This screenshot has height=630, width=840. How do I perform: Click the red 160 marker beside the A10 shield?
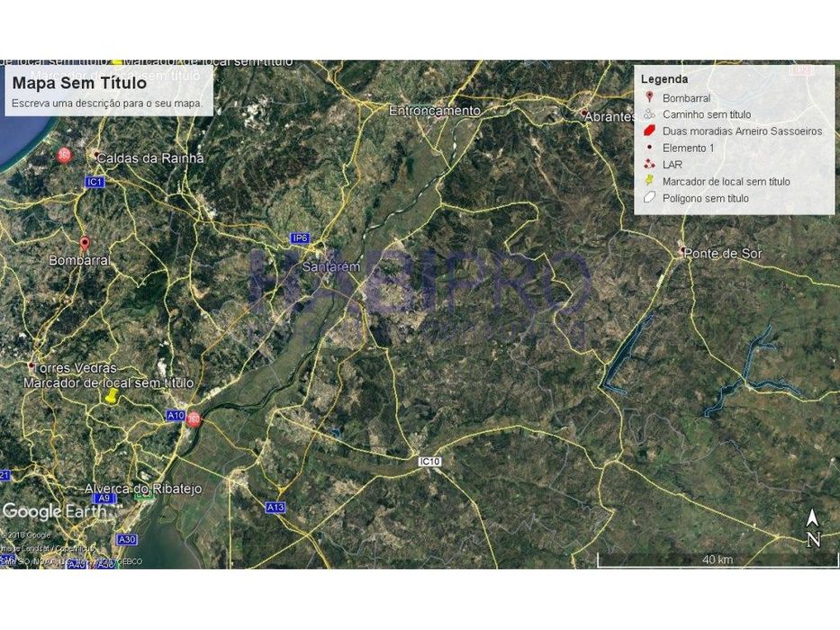coord(194,418)
